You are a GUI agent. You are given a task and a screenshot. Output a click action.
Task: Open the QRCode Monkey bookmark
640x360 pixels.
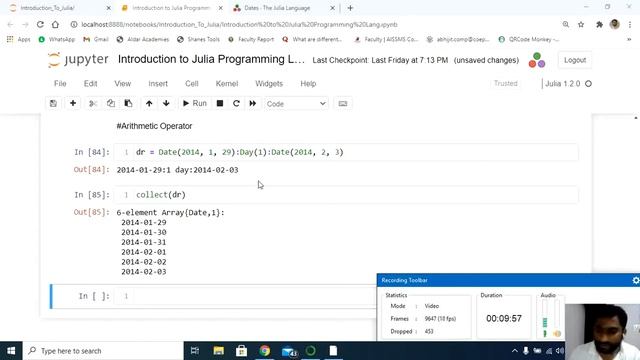pos(529,39)
